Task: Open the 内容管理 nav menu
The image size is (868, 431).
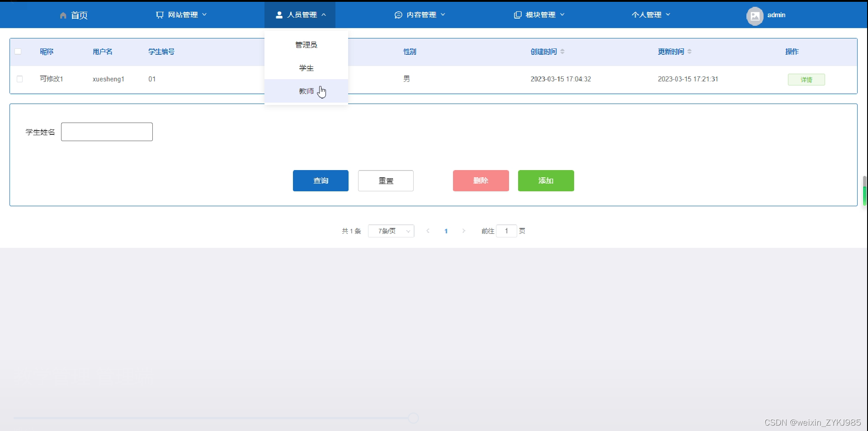Action: [x=420, y=15]
